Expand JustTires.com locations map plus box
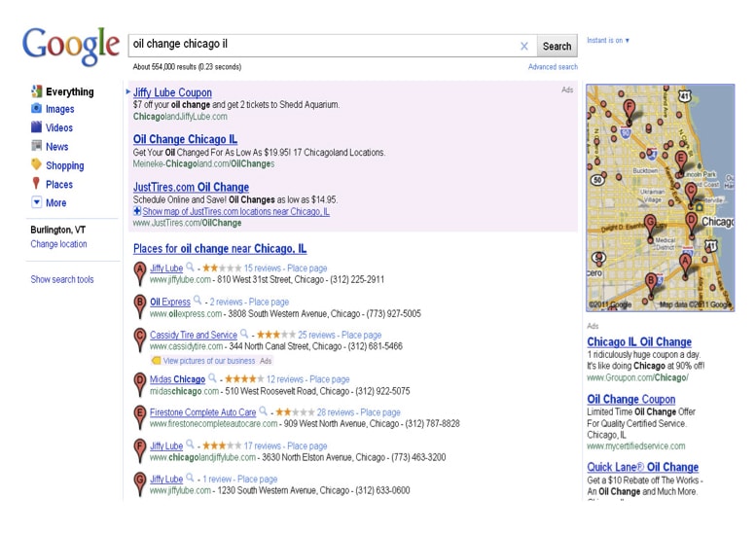 [137, 211]
